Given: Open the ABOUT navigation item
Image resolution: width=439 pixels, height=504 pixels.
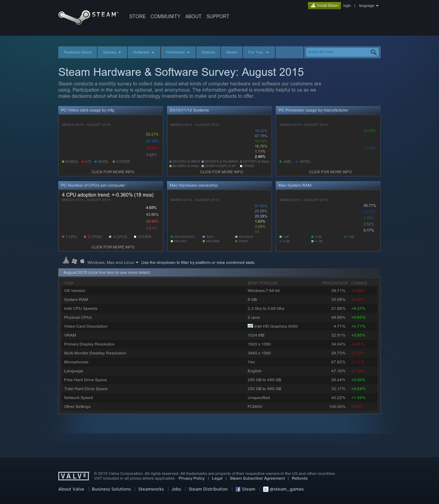Looking at the screenshot, I should [193, 16].
